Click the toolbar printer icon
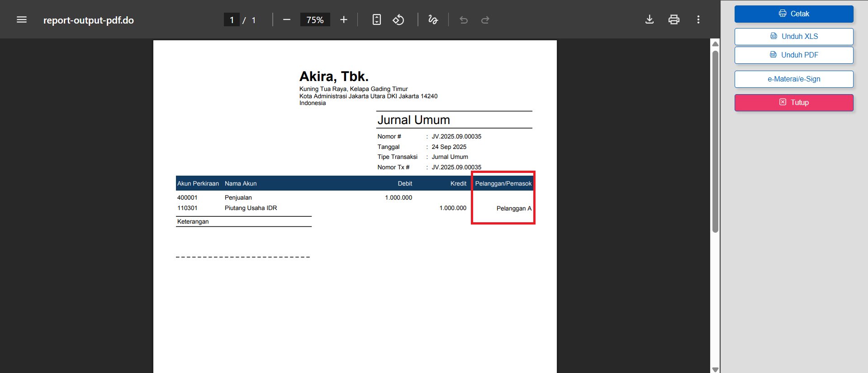The height and width of the screenshot is (373, 868). click(x=674, y=19)
